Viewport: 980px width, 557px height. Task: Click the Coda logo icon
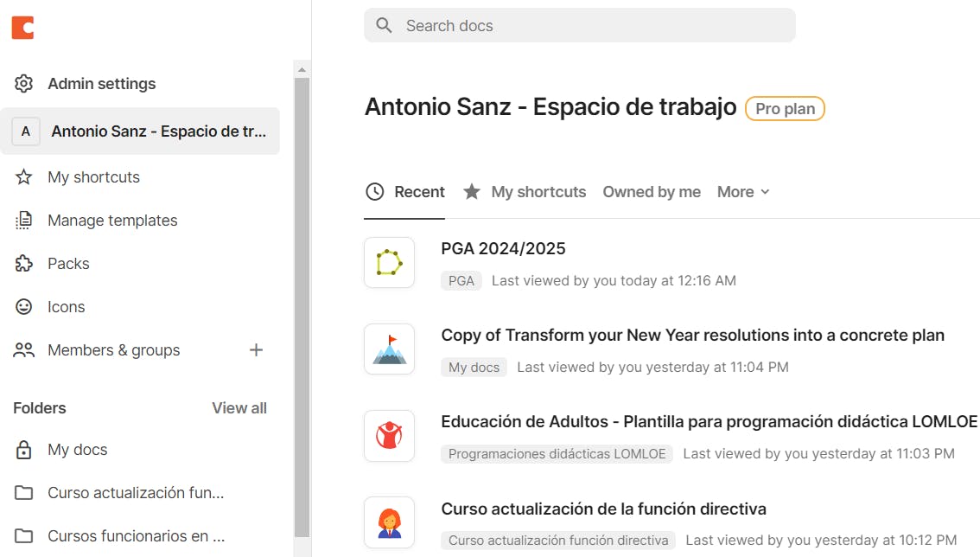tap(23, 28)
